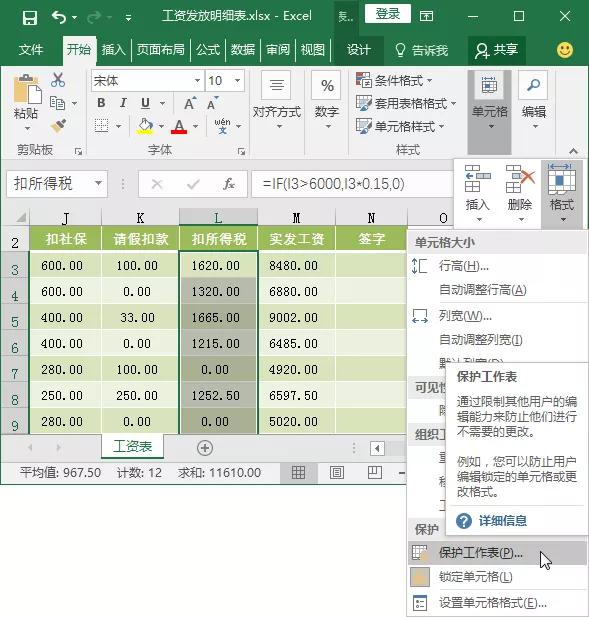Select 保护工作表(P)... menu item
Viewport: 589px width, 617px height.
(497, 553)
